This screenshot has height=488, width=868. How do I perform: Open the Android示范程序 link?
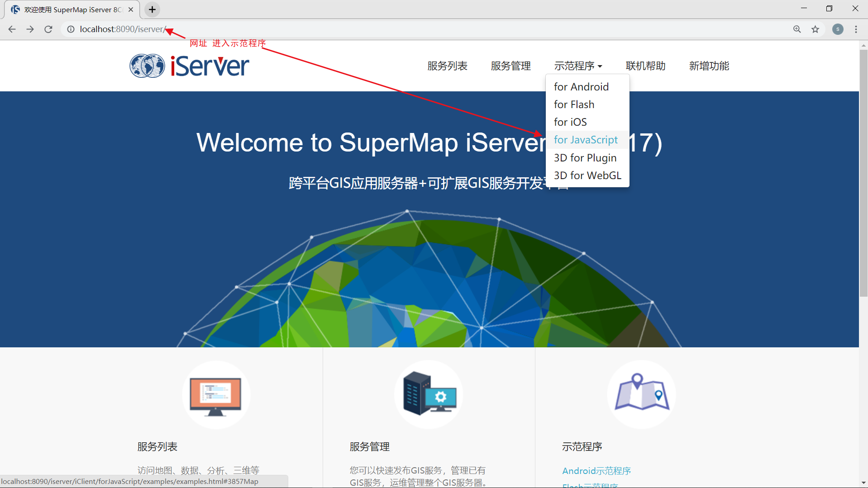(596, 470)
